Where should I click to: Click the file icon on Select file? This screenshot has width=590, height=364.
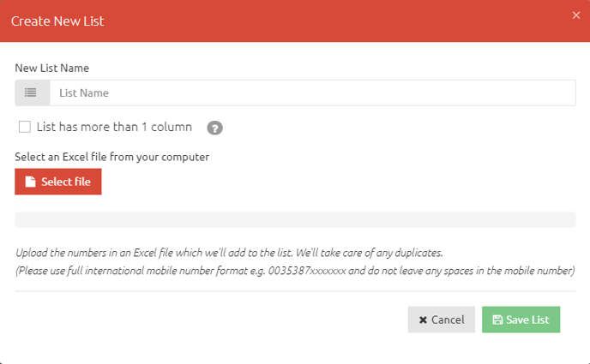[31, 182]
